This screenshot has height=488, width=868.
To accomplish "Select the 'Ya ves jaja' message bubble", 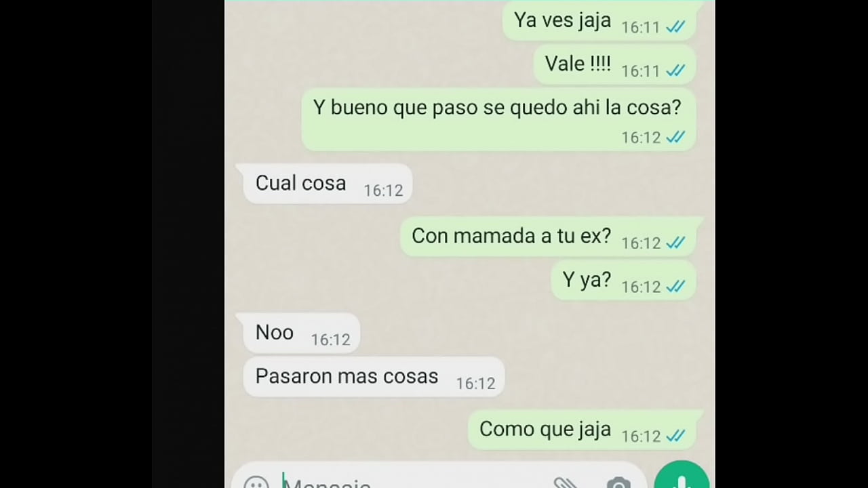I will 599,21.
